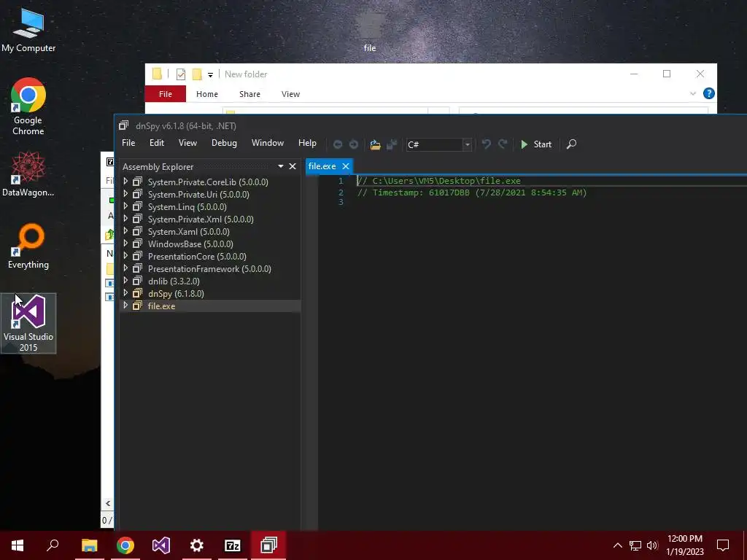Open the Google Chrome desktop shortcut

(28, 106)
